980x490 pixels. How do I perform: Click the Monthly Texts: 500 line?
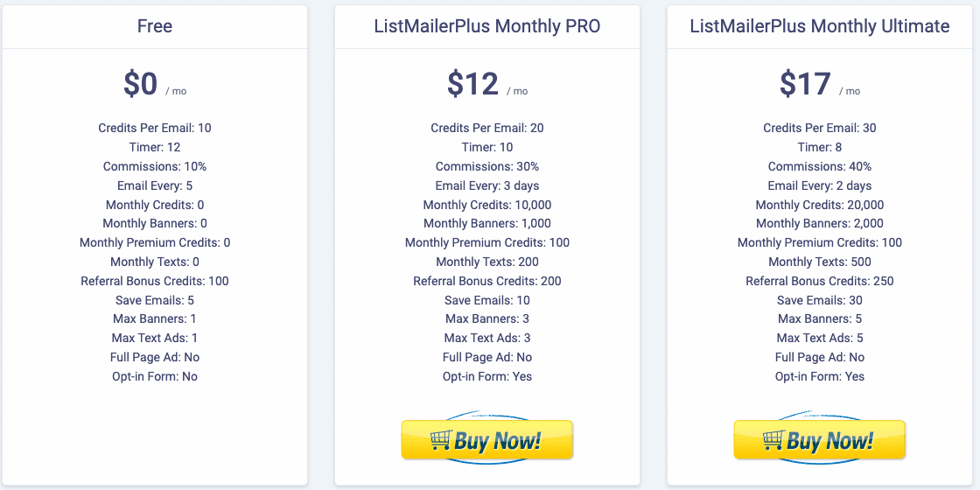coord(819,262)
